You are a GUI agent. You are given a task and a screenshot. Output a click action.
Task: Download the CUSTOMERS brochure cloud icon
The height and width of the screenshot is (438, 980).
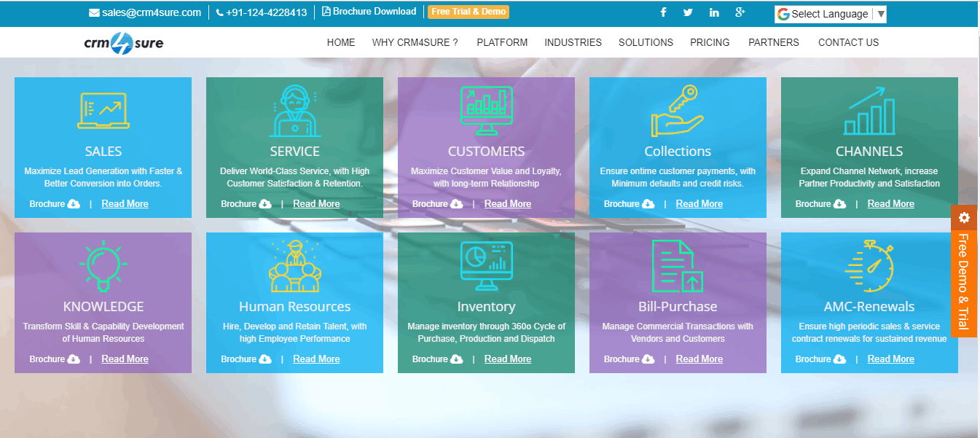coord(457,204)
